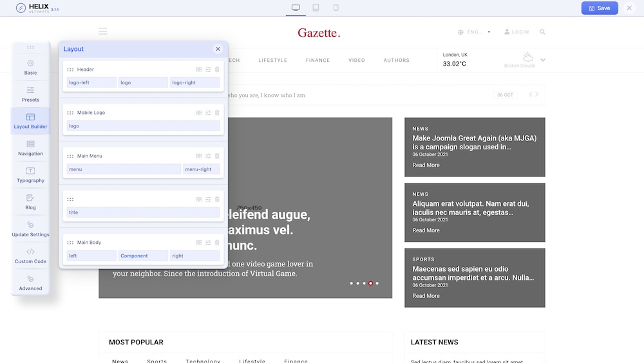The image size is (644, 363).
Task: Open the Presets settings tab
Action: 30,94
